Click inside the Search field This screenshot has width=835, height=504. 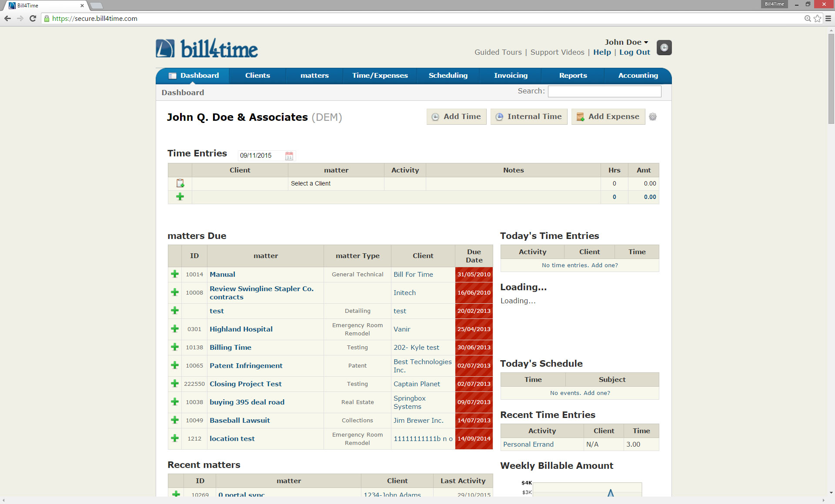604,91
